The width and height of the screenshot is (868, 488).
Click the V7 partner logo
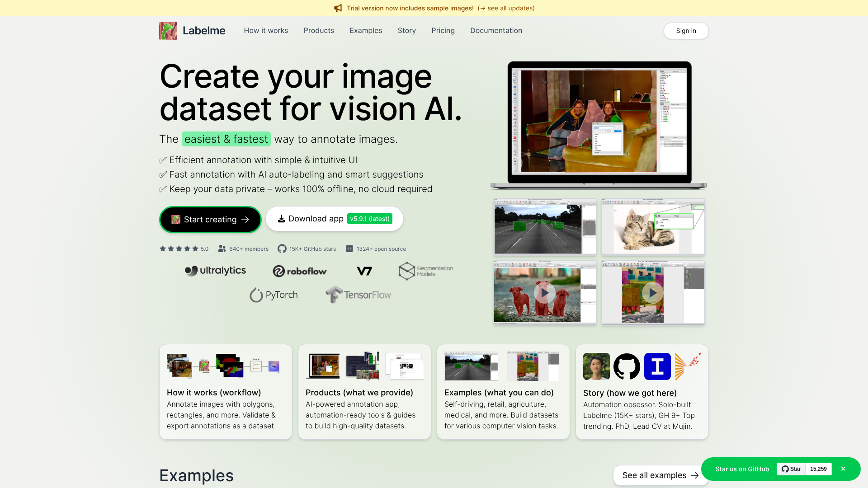coord(364,271)
